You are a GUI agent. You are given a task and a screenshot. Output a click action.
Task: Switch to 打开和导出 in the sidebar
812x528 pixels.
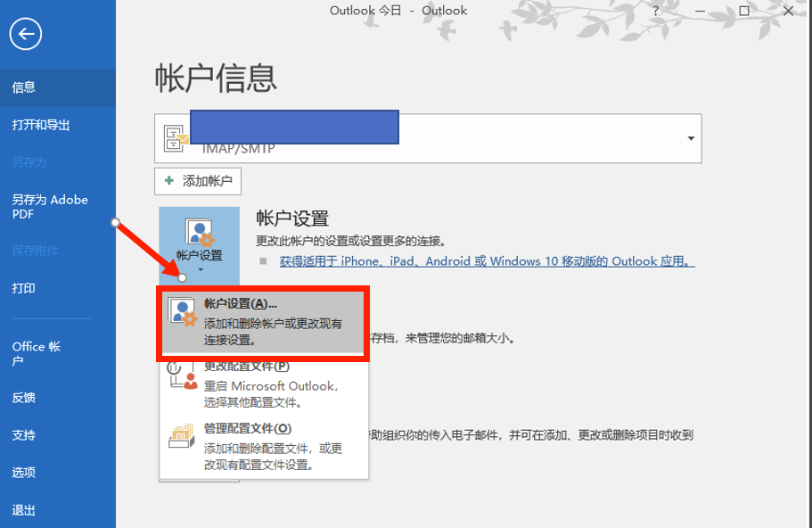(x=49, y=125)
